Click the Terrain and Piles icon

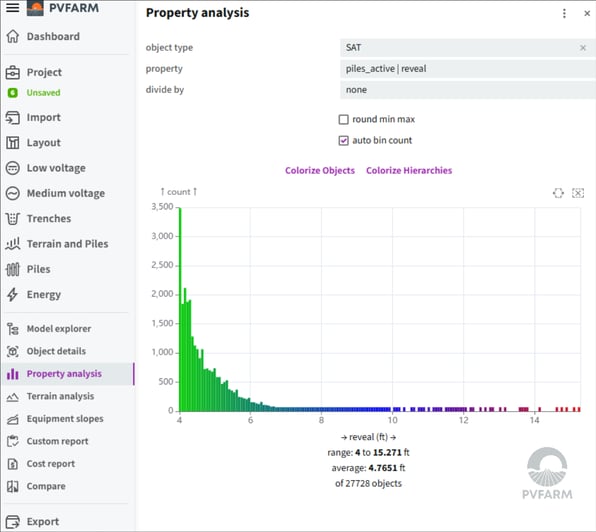(13, 244)
